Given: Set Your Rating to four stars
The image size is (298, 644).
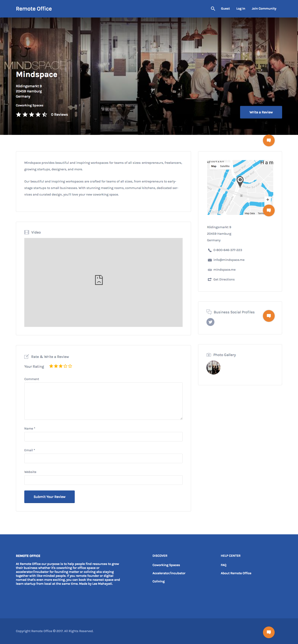Looking at the screenshot, I should pos(65,366).
